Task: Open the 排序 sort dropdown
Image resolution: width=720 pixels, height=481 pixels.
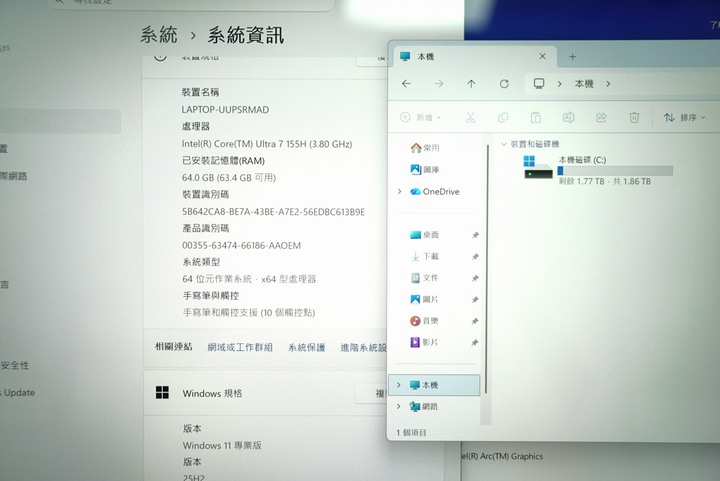Action: point(684,117)
